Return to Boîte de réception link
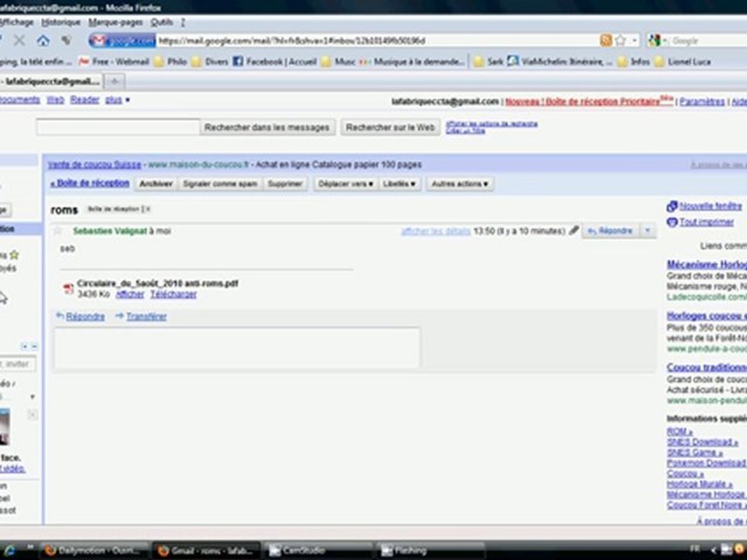The height and width of the screenshot is (560, 747). [x=90, y=184]
